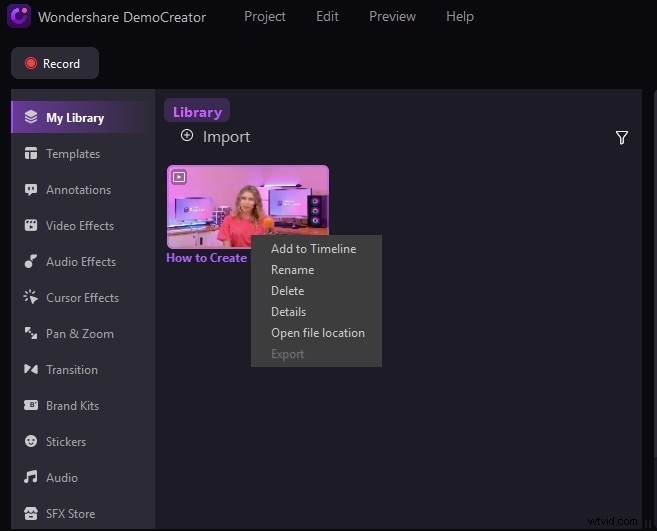Start recording with the Record button
The width and height of the screenshot is (657, 531).
click(x=55, y=63)
